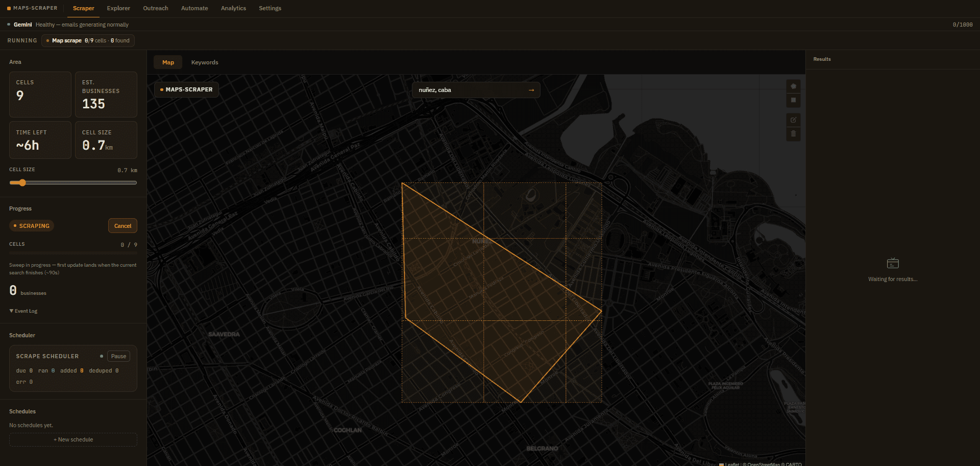This screenshot has height=466, width=980.
Task: Activate the edit layers tool on the map
Action: (x=793, y=120)
